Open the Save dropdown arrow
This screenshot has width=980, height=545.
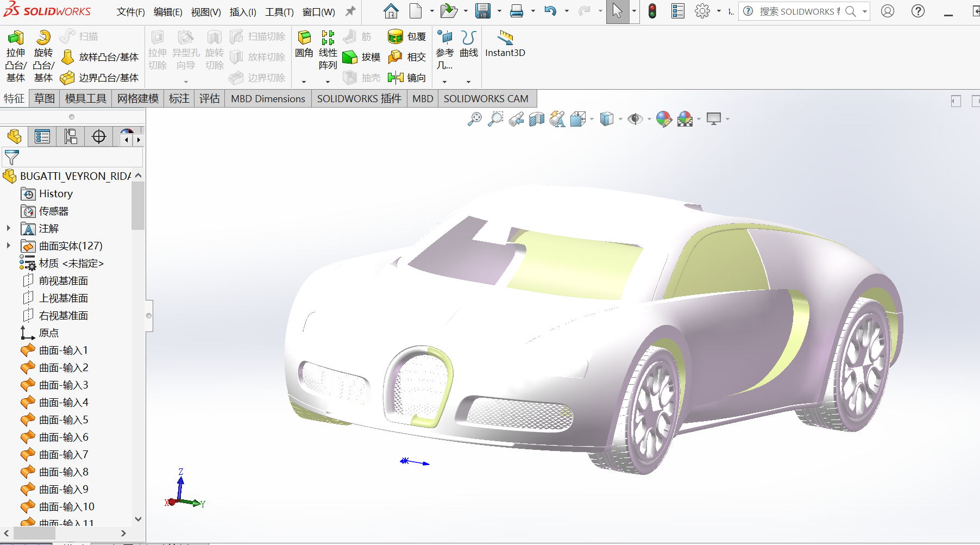(499, 11)
